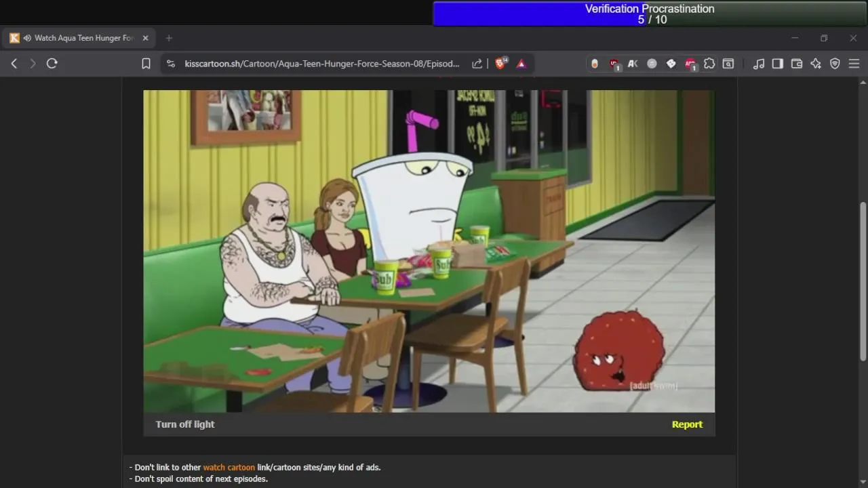This screenshot has height=488, width=868.
Task: Click the AK extension icon
Action: (633, 64)
